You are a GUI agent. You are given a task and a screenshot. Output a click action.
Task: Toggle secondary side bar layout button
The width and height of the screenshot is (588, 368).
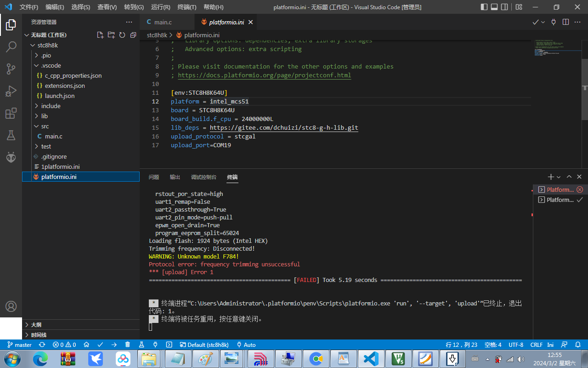point(504,7)
